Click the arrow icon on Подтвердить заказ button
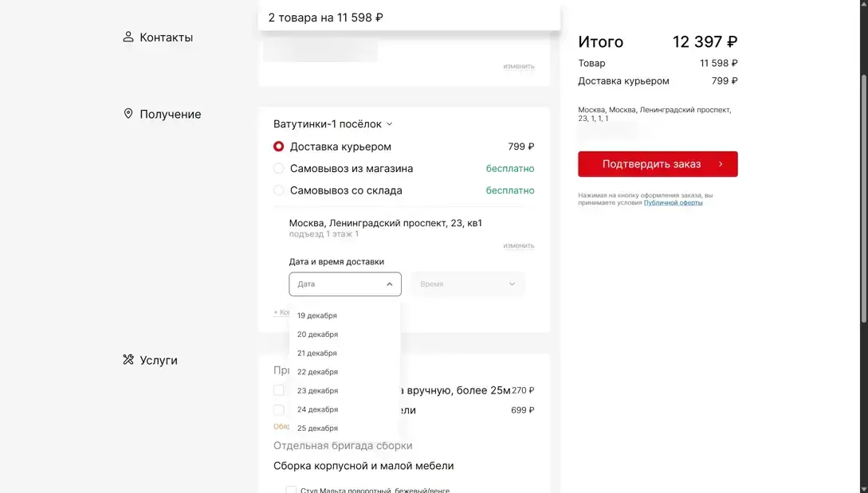This screenshot has width=868, height=493. pos(721,164)
